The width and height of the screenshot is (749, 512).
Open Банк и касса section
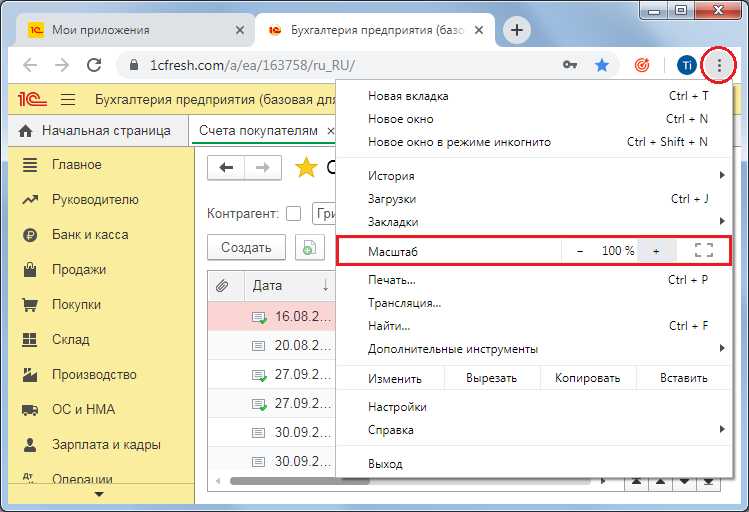(x=101, y=235)
